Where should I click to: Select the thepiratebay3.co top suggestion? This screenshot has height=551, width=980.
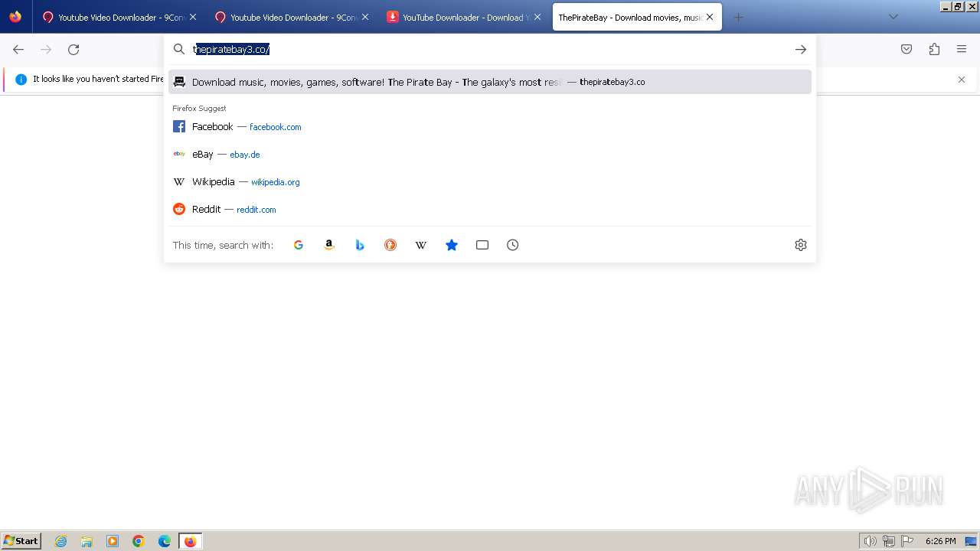point(490,82)
